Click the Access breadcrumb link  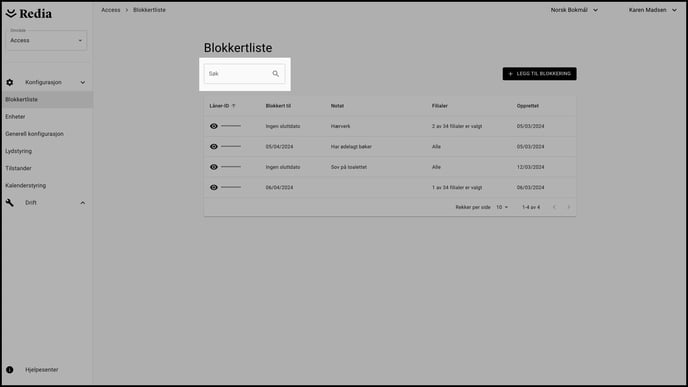(111, 10)
